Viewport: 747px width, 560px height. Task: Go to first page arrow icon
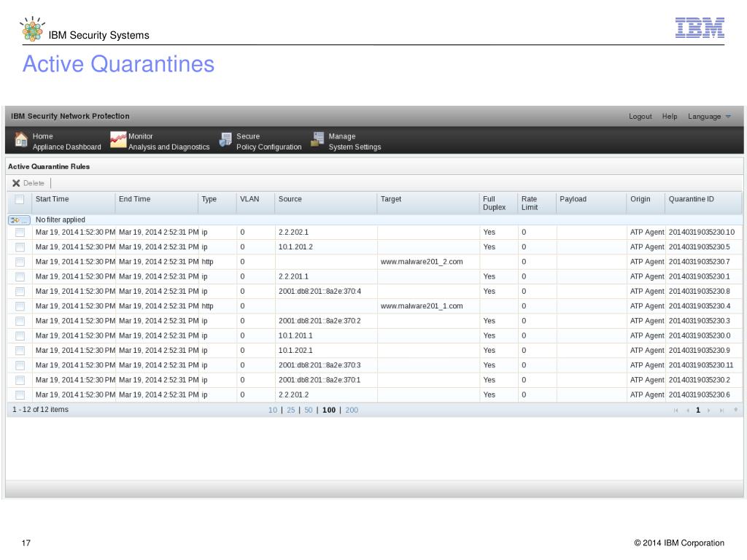[x=676, y=411]
